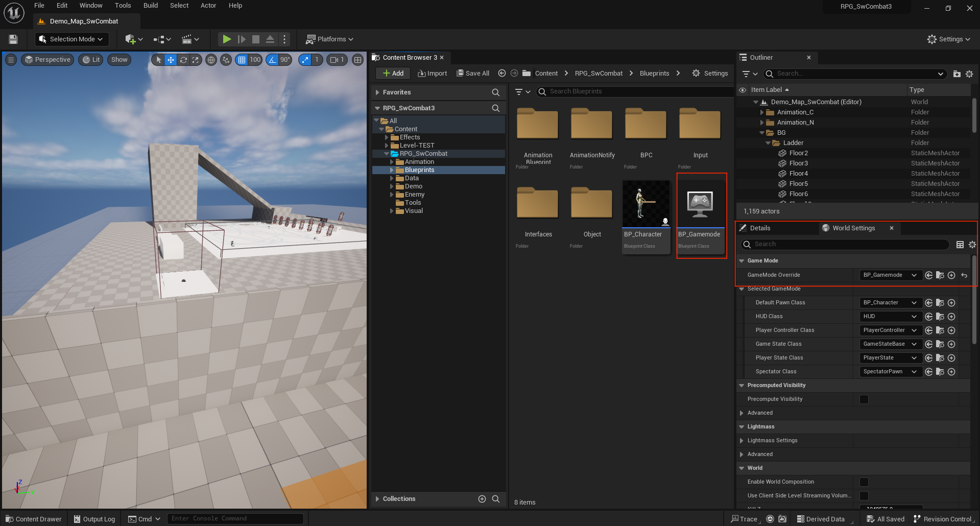Activate the translate (move) gizmo tool
The image size is (980, 526).
pyautogui.click(x=171, y=60)
